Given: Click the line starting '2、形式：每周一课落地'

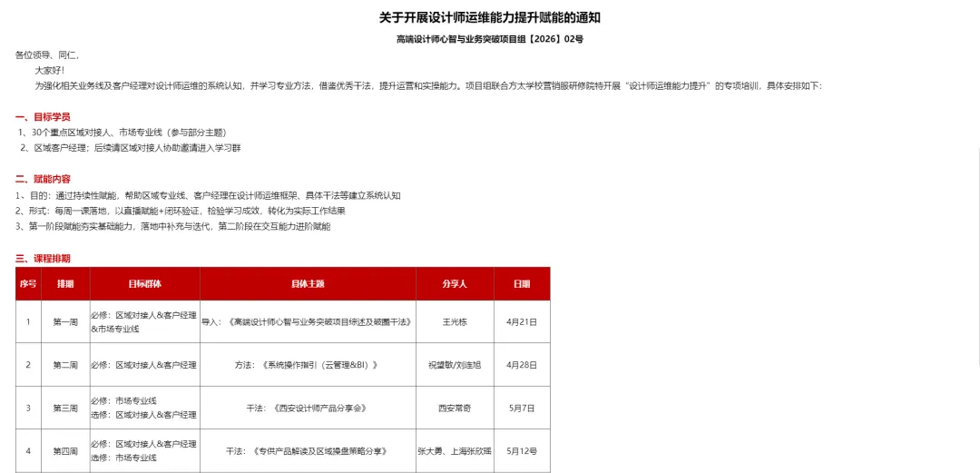Looking at the screenshot, I should (181, 211).
